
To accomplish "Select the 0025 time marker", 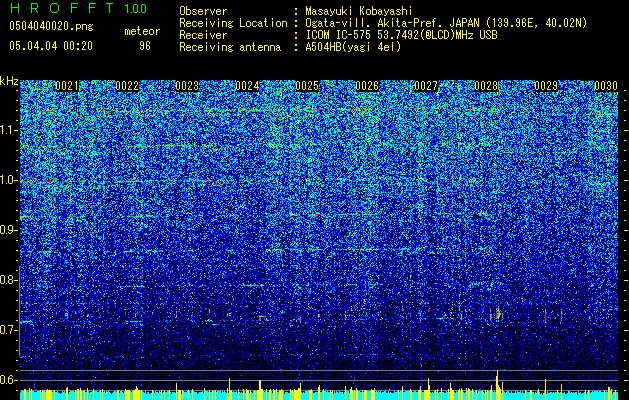I will pyautogui.click(x=307, y=86).
